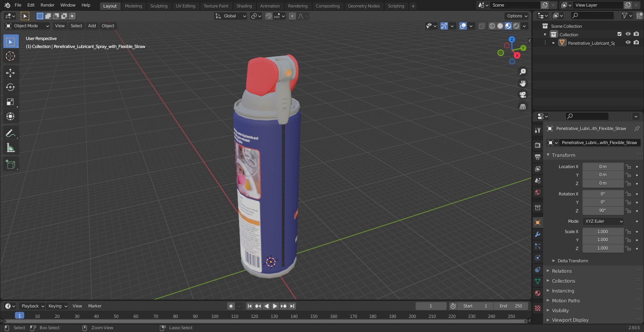Click current frame number field
This screenshot has height=332, width=644.
click(x=431, y=306)
